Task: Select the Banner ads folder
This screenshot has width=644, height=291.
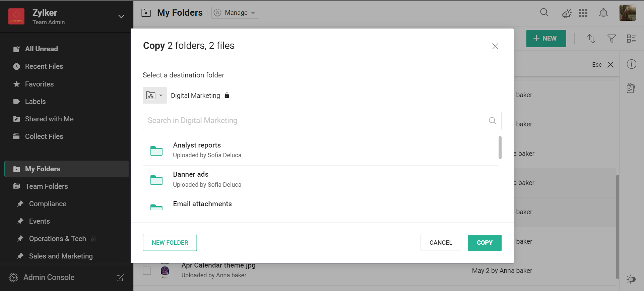Action: point(191,179)
